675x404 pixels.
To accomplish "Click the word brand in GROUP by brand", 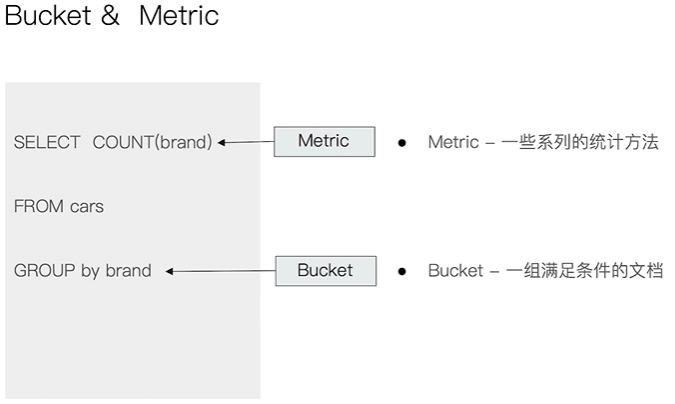I will tap(129, 270).
